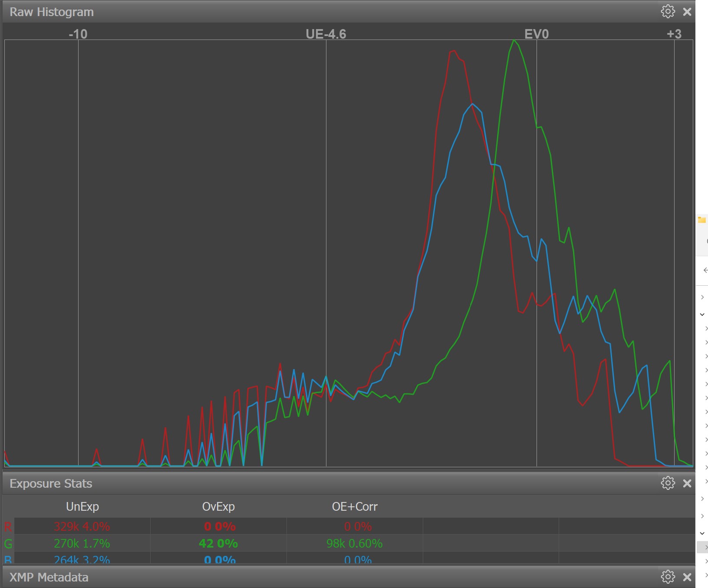This screenshot has width=708, height=588.
Task: Open Exposure Stats settings gear
Action: point(668,483)
